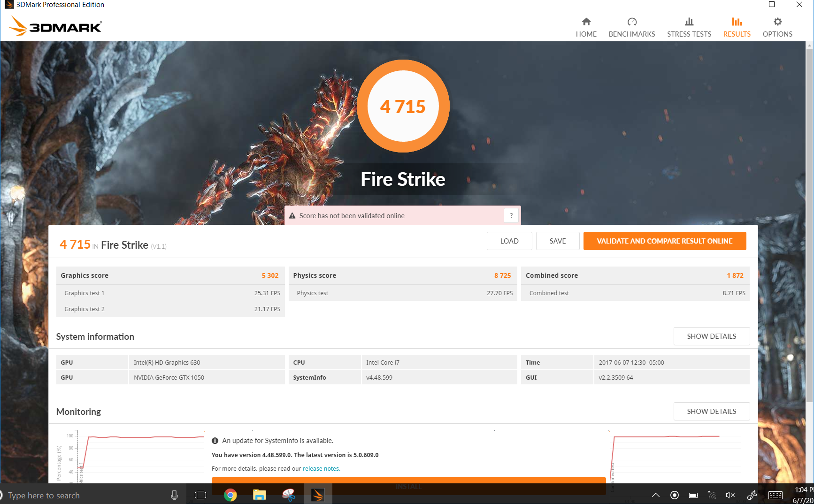
Task: Click the question mark help button
Action: coord(511,215)
